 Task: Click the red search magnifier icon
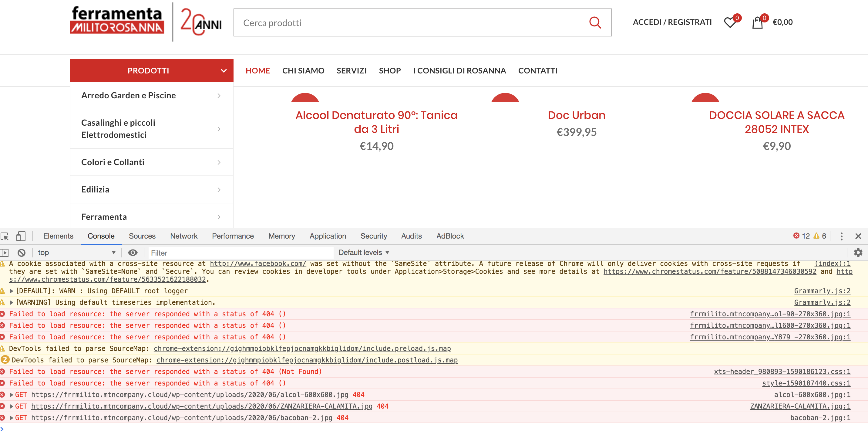(x=595, y=22)
